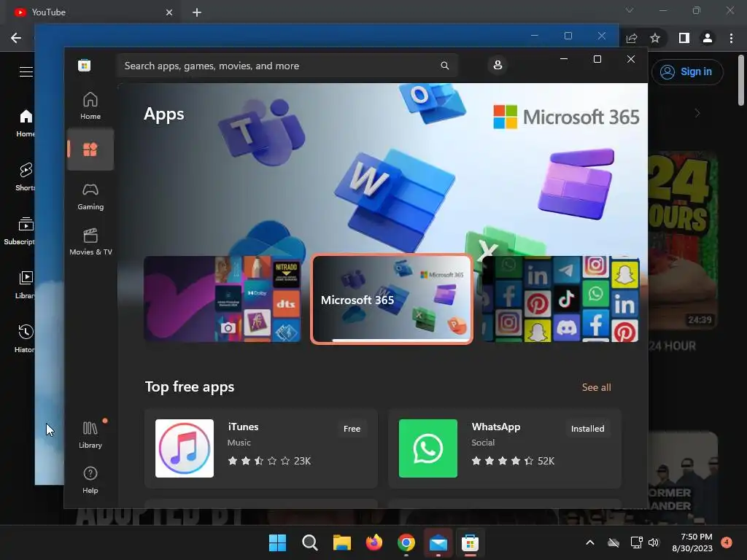Image resolution: width=747 pixels, height=560 pixels.
Task: Click See all for Top free apps
Action: pos(596,387)
